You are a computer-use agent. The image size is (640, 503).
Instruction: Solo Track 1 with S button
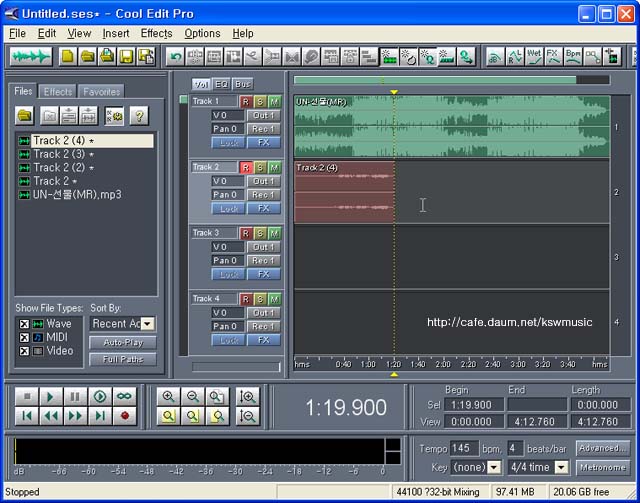[260, 102]
